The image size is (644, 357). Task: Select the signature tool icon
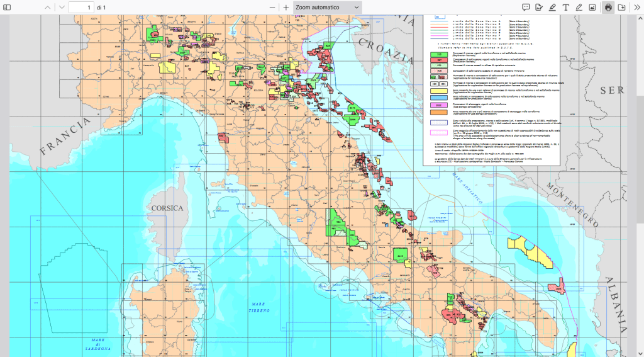coord(539,8)
